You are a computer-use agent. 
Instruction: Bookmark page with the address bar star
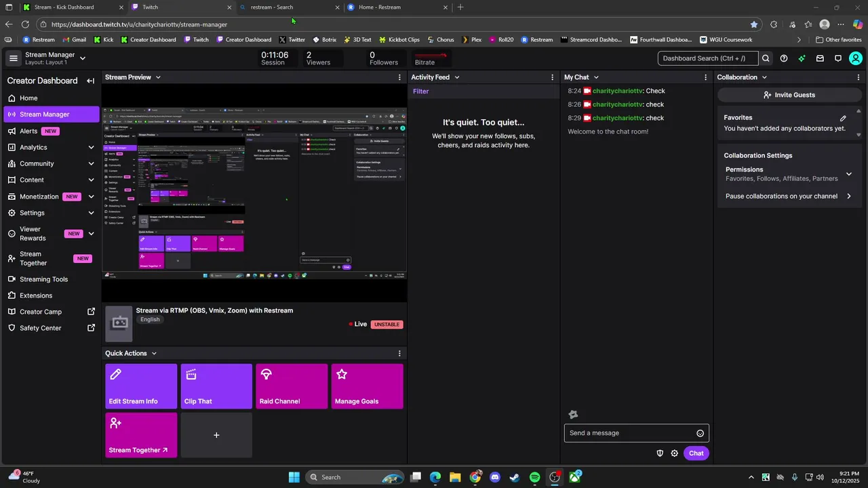(x=754, y=24)
